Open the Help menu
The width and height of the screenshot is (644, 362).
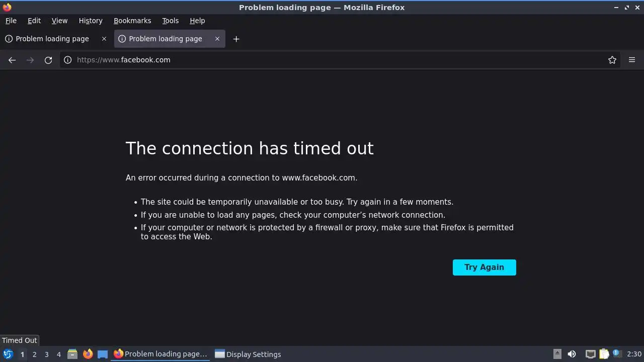[197, 21]
